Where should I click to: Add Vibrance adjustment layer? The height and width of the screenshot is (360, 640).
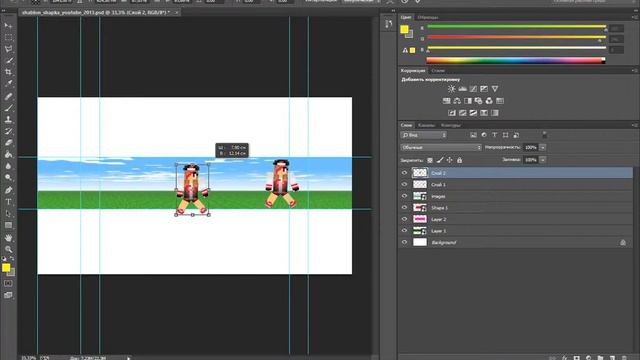pyautogui.click(x=495, y=89)
